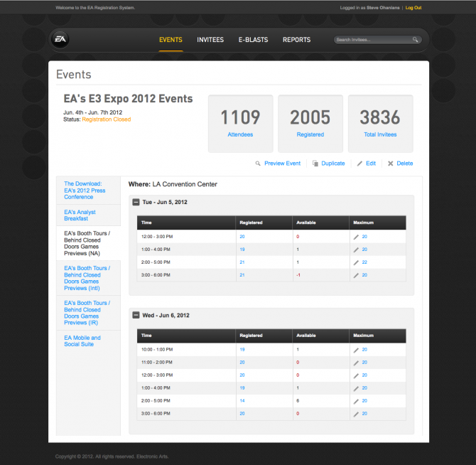The image size is (476, 465).
Task: Click the 'LA Convention Center' location text
Action: (x=185, y=184)
